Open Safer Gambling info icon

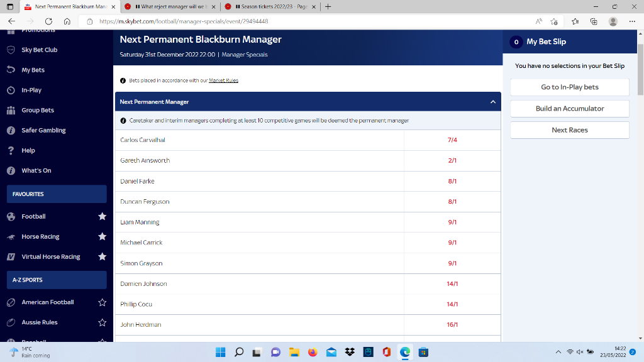click(x=11, y=130)
